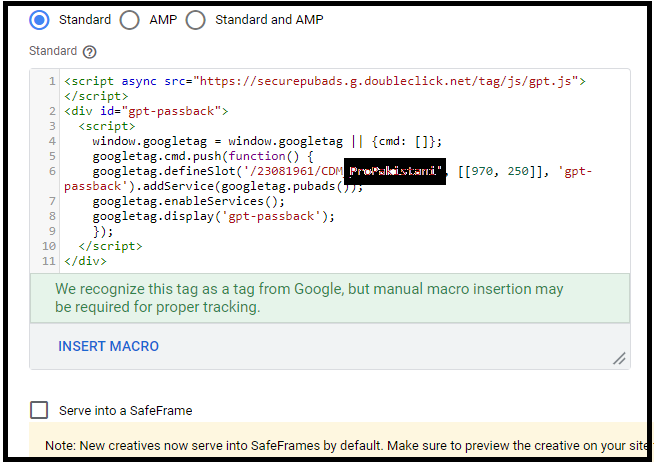The image size is (654, 462).
Task: Click the opening <script> tag on line 3
Action: [107, 126]
